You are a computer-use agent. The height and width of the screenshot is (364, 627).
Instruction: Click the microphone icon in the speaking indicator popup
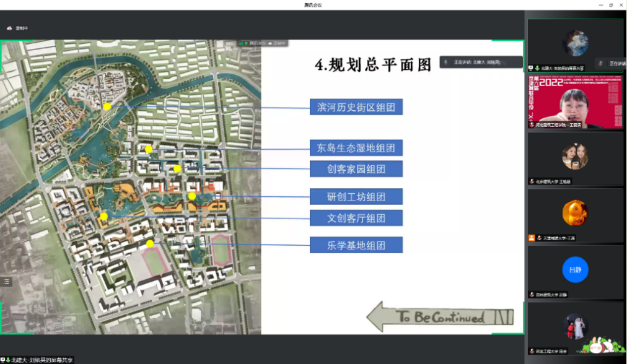click(x=446, y=62)
